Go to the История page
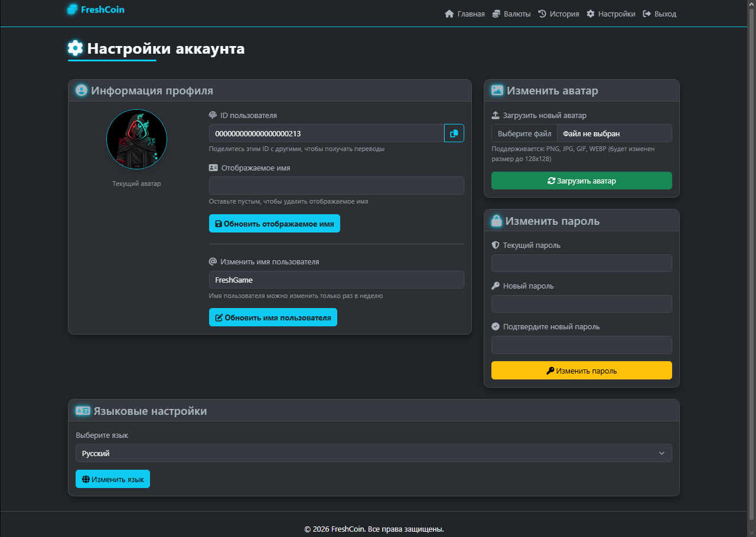The height and width of the screenshot is (537, 756). [x=564, y=14]
